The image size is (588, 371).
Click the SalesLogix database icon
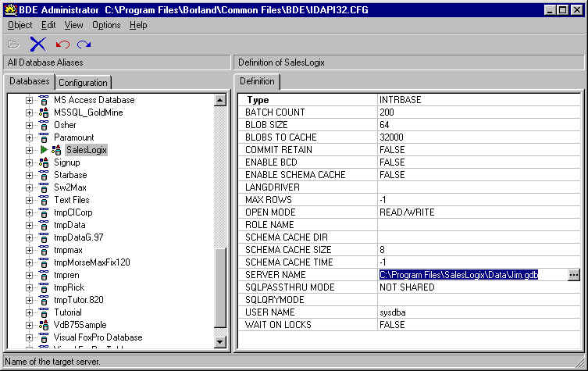tap(56, 150)
